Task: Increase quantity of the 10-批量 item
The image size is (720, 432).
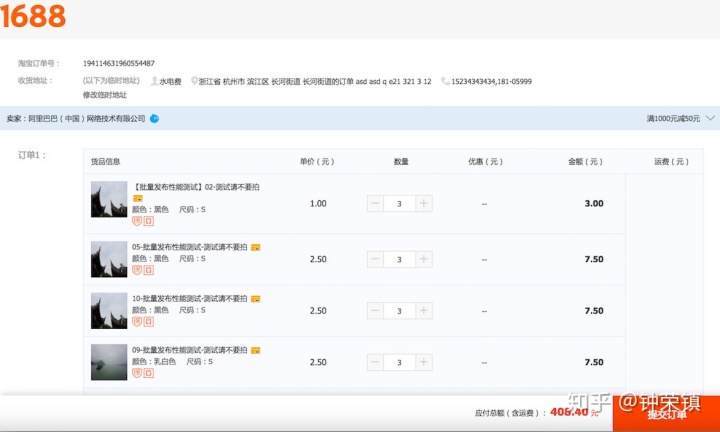Action: coord(424,311)
